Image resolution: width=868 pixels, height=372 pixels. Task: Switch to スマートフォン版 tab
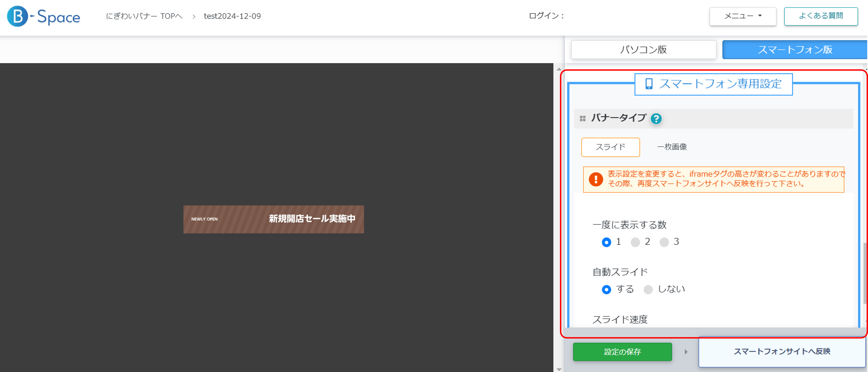point(794,50)
